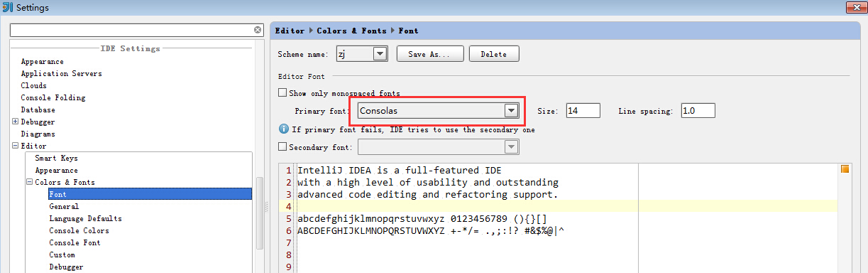Expand the Debugger tree node

pyautogui.click(x=16, y=122)
